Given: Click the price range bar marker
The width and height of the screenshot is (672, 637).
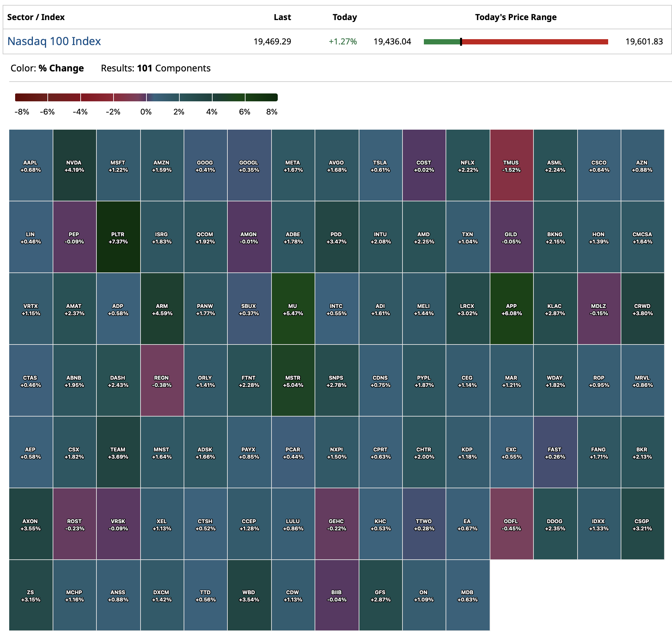Looking at the screenshot, I should pyautogui.click(x=461, y=42).
